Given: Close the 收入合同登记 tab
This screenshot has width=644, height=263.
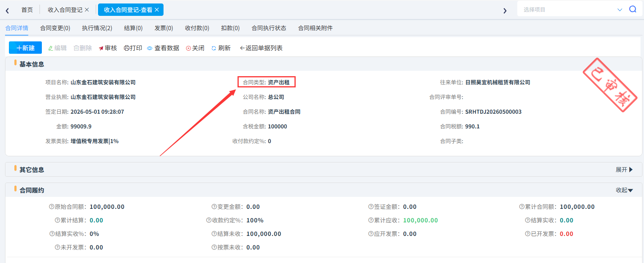Looking at the screenshot, I should tap(87, 10).
